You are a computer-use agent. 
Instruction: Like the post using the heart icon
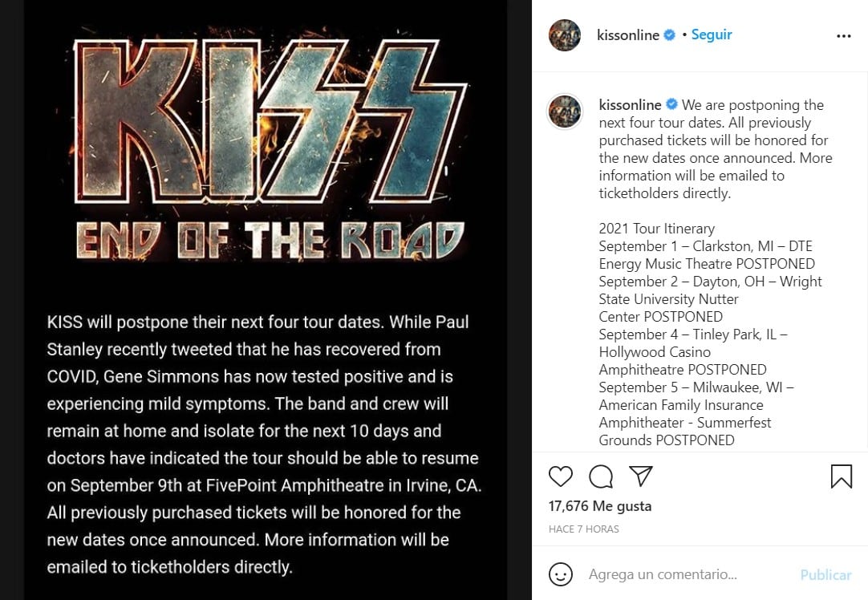pyautogui.click(x=561, y=476)
